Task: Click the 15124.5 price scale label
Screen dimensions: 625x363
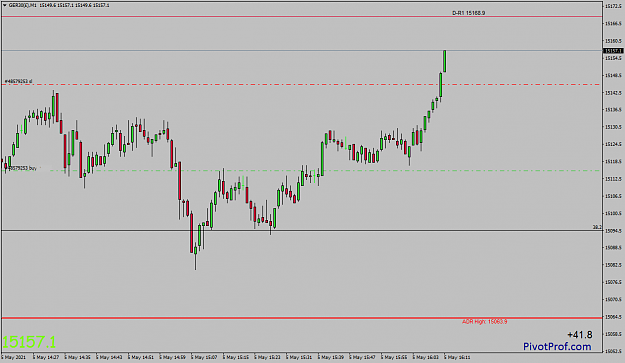Action: tap(613, 144)
